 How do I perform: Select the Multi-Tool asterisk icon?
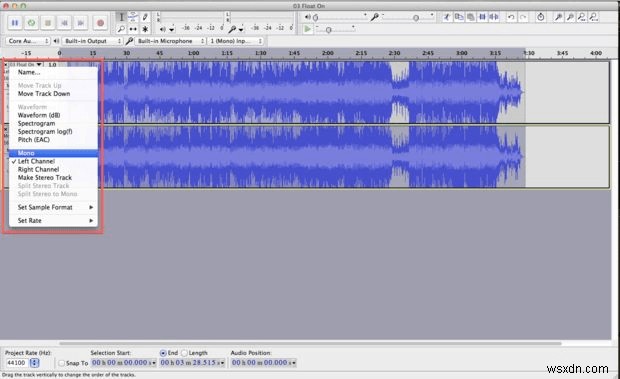coord(145,29)
